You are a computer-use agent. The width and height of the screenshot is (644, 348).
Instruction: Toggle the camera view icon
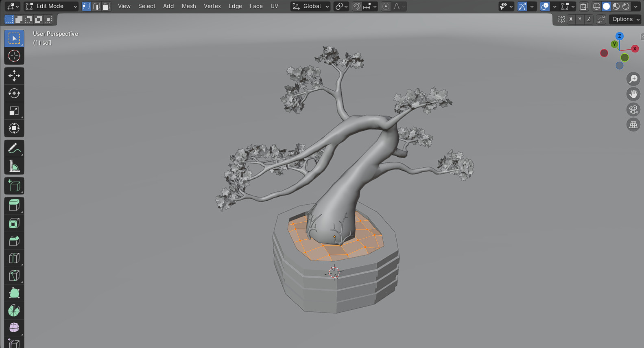pos(633,109)
